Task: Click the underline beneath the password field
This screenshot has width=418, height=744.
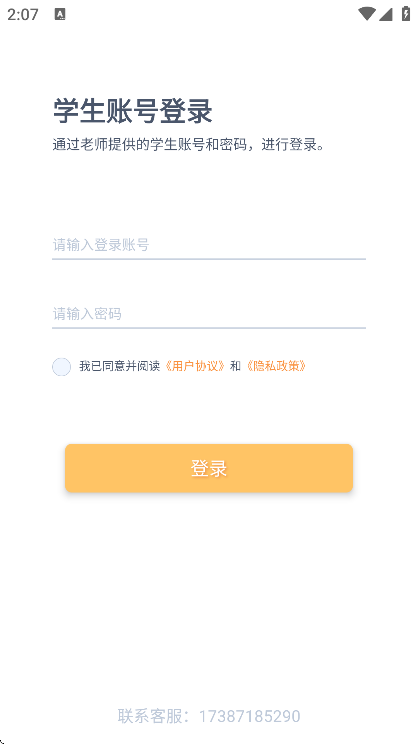Action: coord(209,328)
